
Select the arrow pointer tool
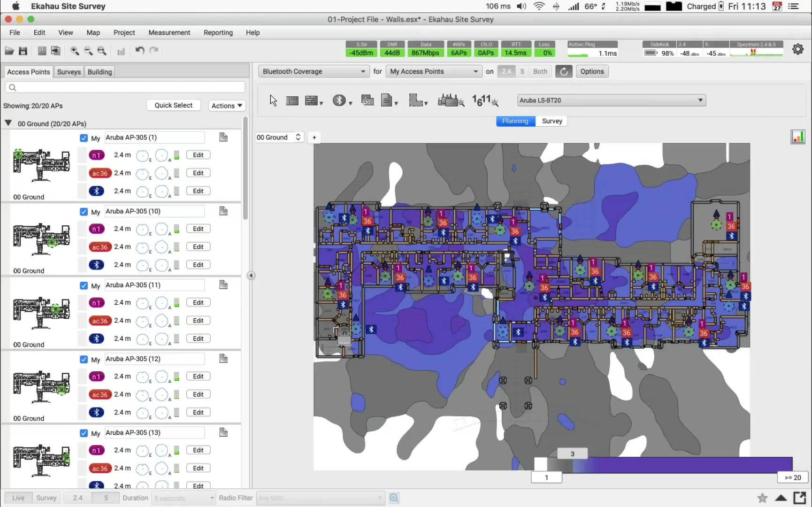(x=273, y=100)
